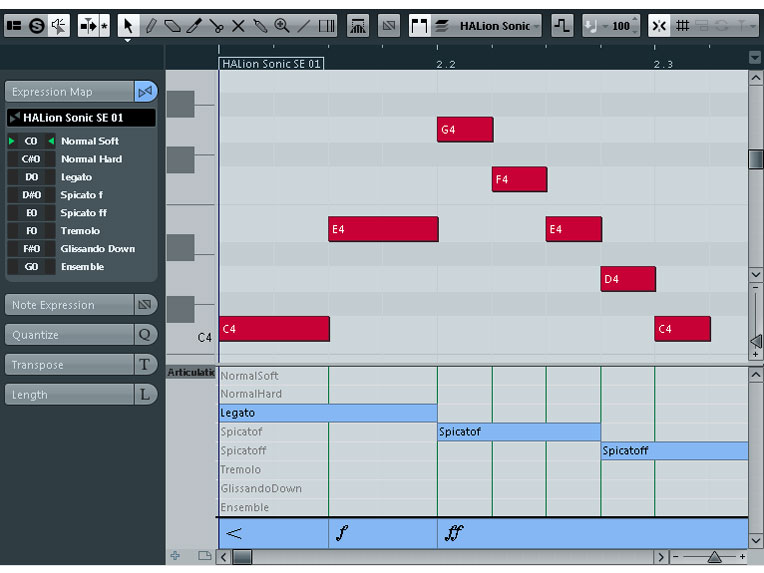The width and height of the screenshot is (764, 573).
Task: Open the Length inspector section
Action: tap(69, 394)
